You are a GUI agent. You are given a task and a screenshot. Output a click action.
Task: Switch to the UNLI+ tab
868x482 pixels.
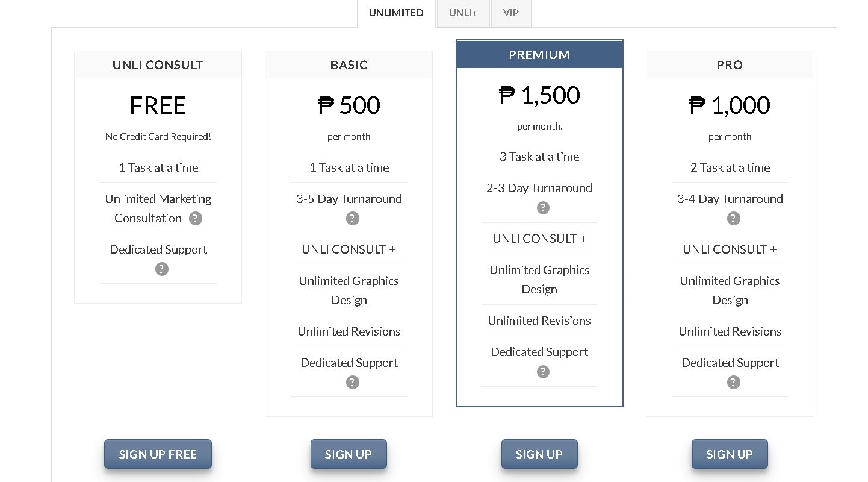(463, 13)
